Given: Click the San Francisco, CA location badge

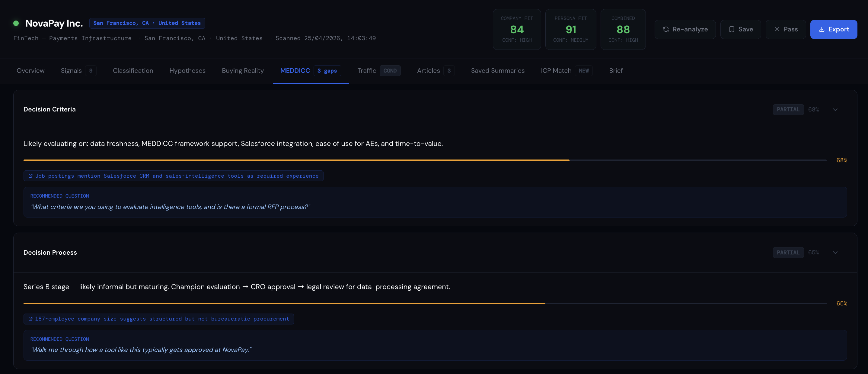Looking at the screenshot, I should tap(147, 23).
